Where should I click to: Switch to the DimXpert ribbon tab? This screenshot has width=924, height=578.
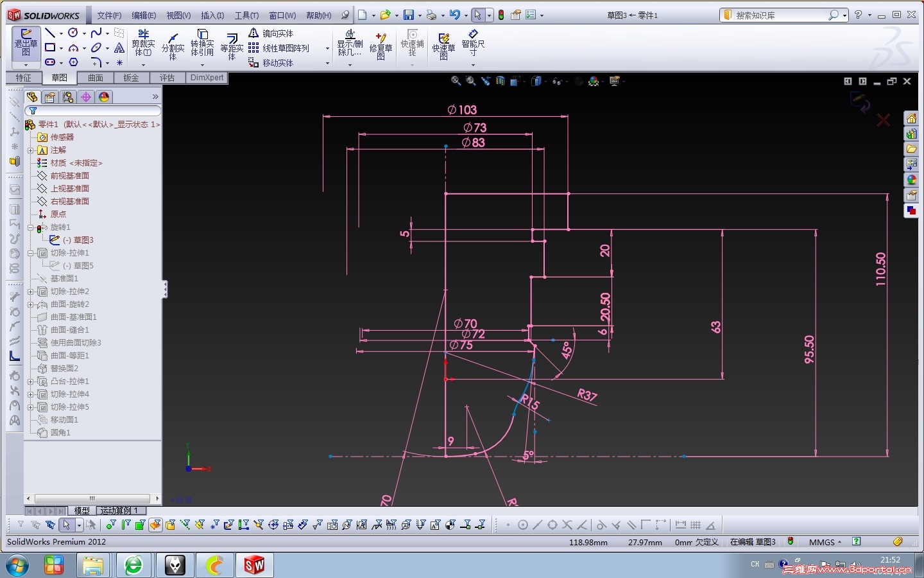[207, 78]
